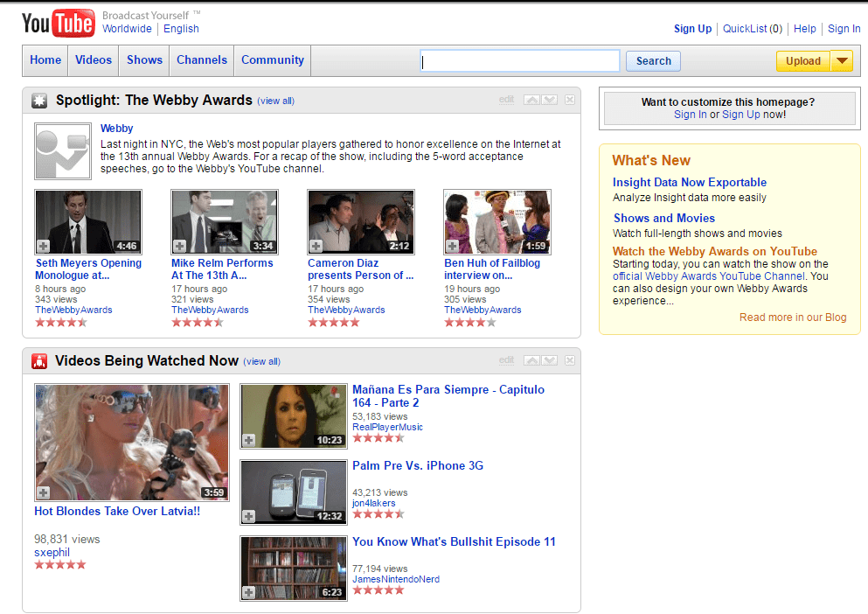The image size is (868, 614).
Task: Go to the Videos tab
Action: [x=94, y=60]
